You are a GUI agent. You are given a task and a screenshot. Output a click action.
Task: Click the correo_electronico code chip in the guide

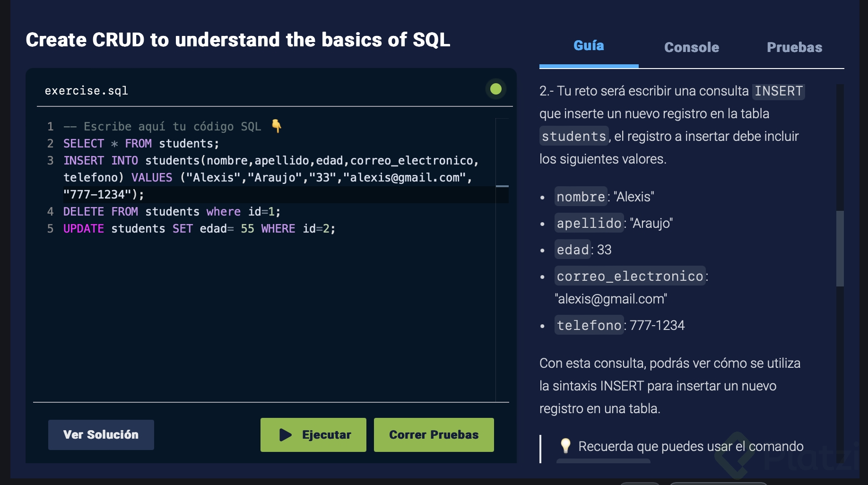(630, 276)
